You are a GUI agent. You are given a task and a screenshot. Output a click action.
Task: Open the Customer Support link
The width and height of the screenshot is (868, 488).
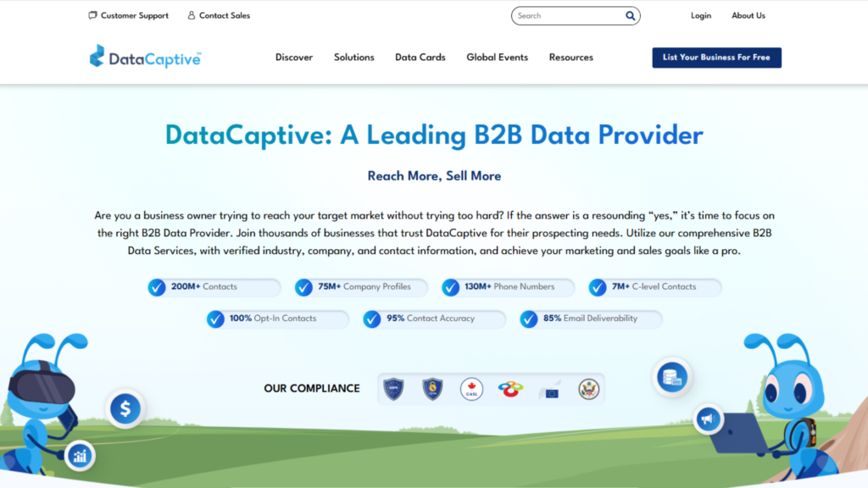[135, 15]
